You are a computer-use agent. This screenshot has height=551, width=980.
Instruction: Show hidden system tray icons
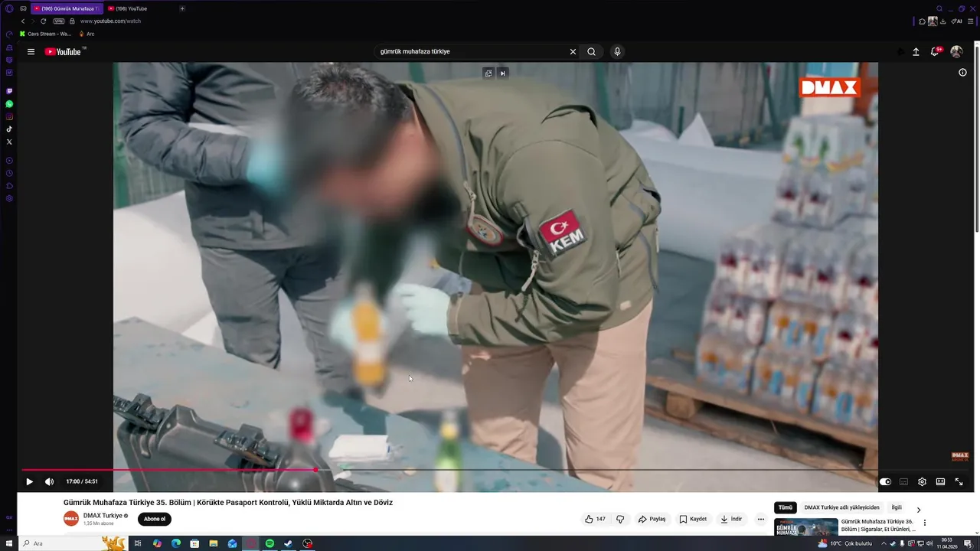click(x=884, y=543)
